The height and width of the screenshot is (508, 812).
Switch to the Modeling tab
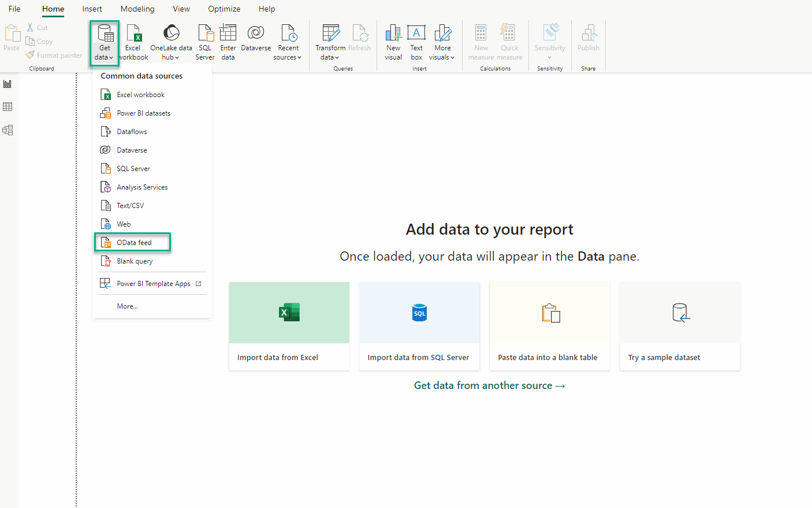click(137, 9)
